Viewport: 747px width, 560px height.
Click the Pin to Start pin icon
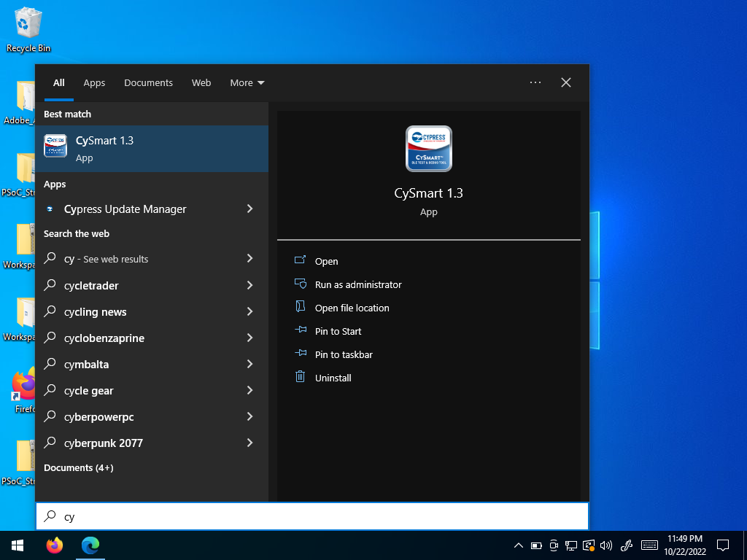[300, 330]
